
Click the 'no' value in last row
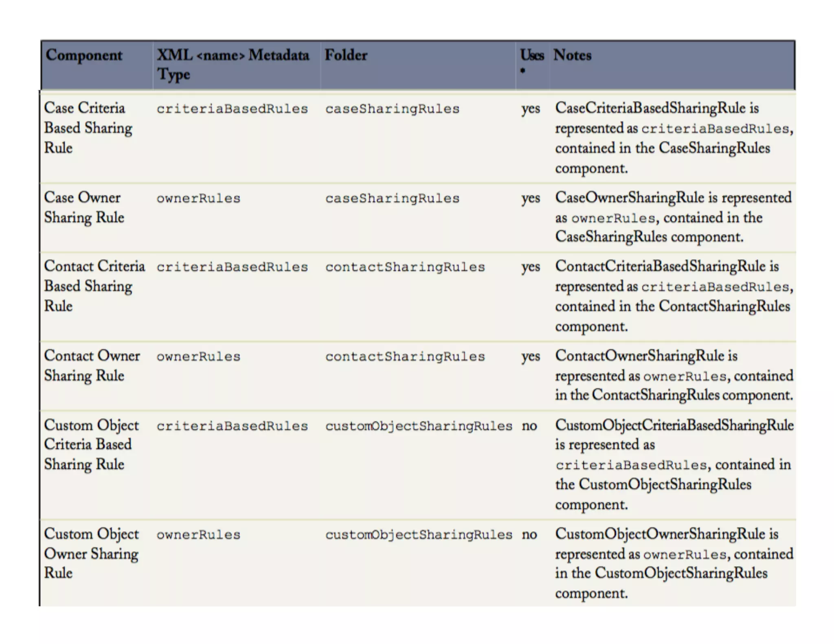[529, 534]
